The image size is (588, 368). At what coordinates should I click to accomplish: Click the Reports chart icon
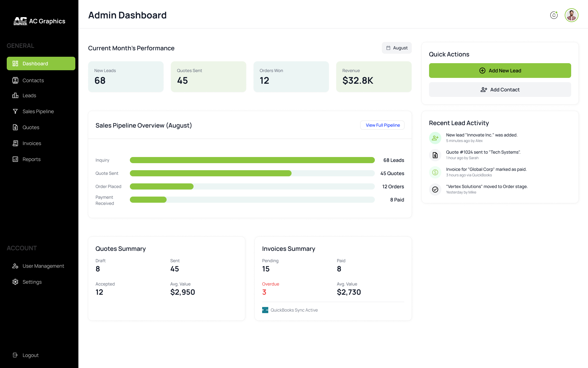(x=15, y=159)
